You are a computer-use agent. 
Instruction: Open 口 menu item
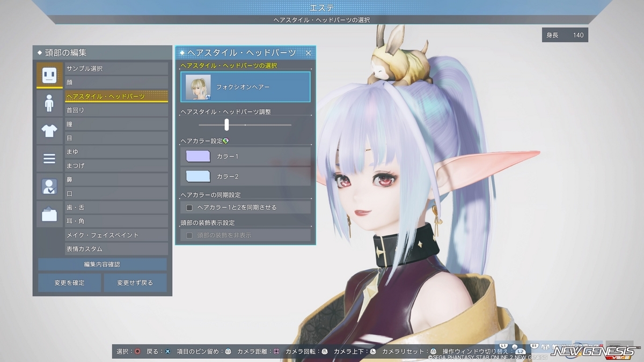pos(116,194)
